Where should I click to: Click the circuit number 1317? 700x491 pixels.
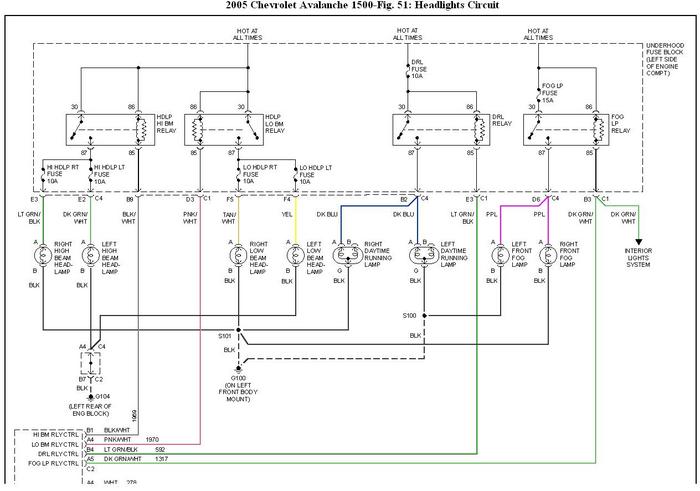(x=161, y=459)
